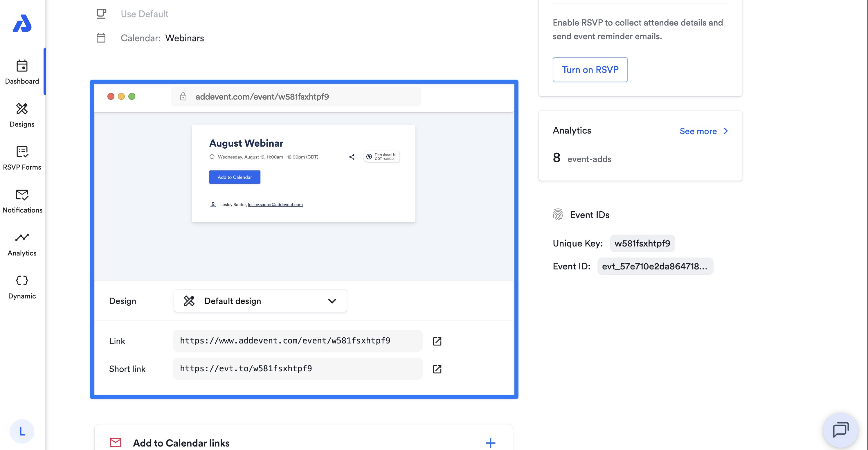Click the red window dot in preview

111,96
